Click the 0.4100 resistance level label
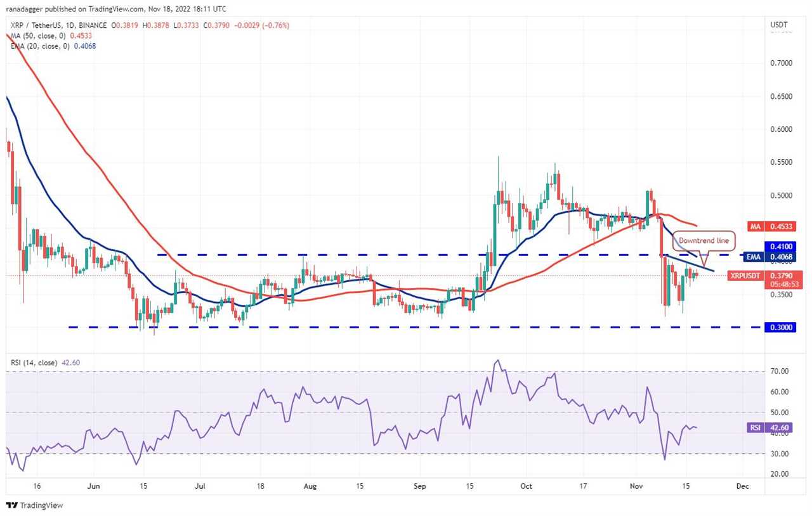 pyautogui.click(x=782, y=246)
